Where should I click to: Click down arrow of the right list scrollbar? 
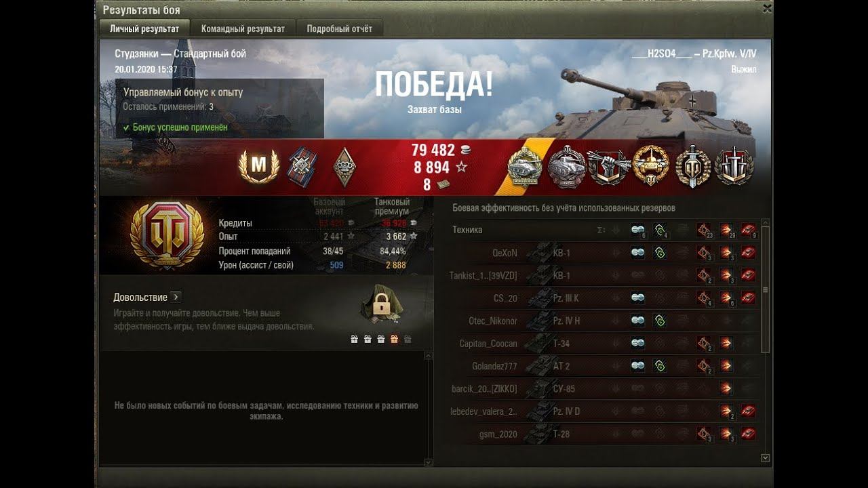(765, 458)
